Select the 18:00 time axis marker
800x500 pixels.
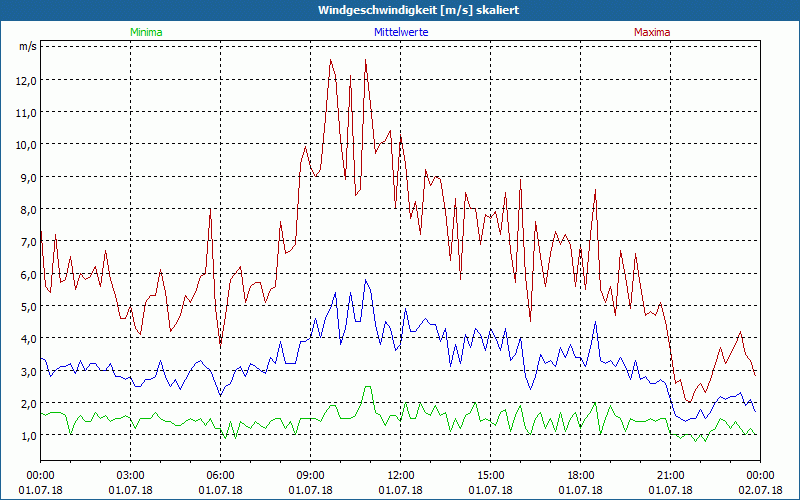[581, 475]
